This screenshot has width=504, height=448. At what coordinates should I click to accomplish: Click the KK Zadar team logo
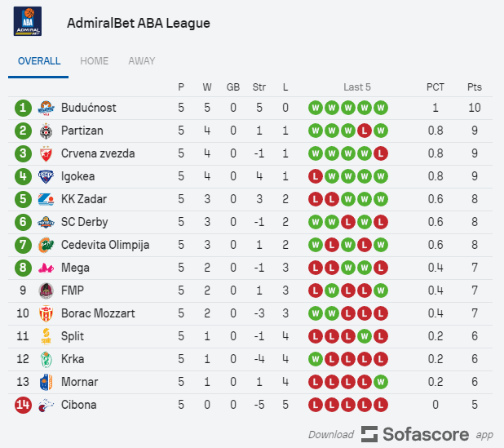pos(46,199)
